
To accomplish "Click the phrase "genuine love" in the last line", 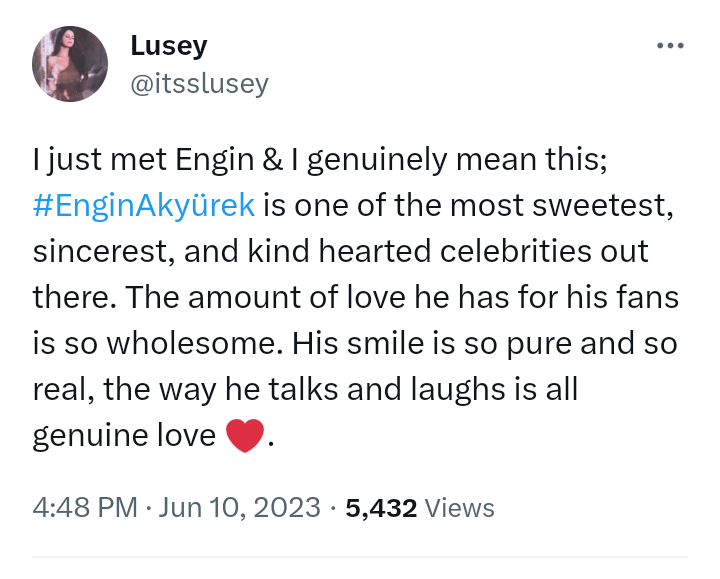I will [x=124, y=435].
